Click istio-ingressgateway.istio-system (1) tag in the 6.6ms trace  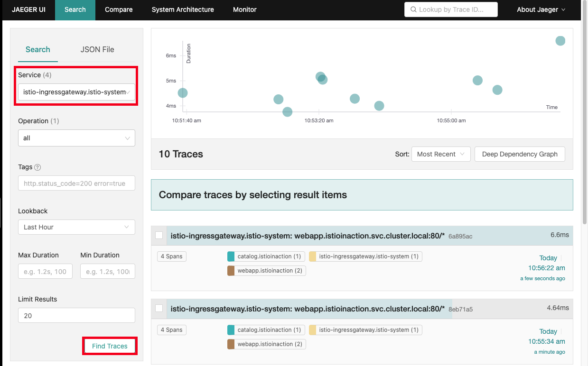coord(365,256)
